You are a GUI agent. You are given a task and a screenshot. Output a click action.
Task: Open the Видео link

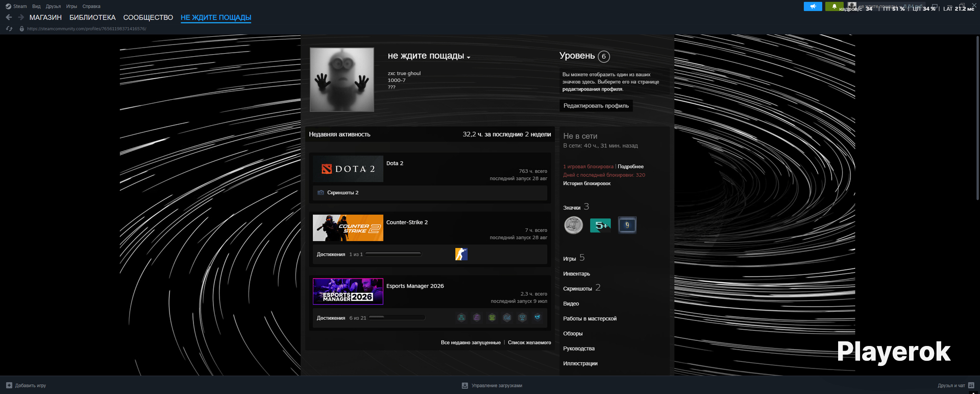coord(571,304)
